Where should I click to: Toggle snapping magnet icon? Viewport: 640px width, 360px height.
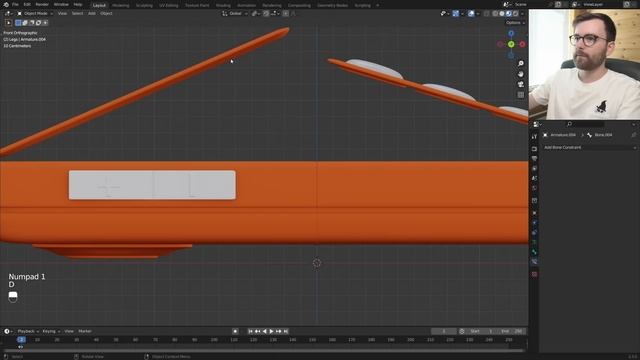point(266,13)
